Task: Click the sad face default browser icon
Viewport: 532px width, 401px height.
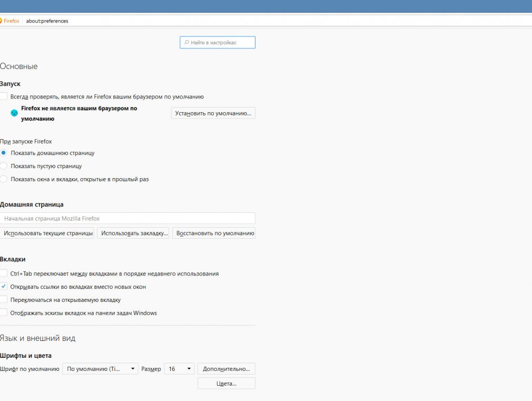Action: click(14, 113)
